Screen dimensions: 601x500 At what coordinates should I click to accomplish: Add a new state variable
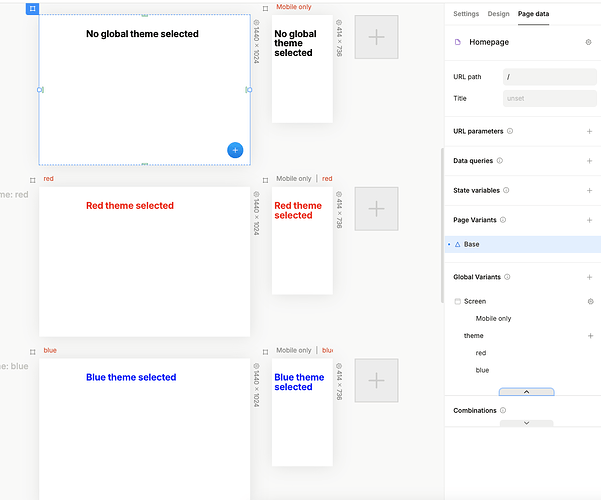(589, 190)
